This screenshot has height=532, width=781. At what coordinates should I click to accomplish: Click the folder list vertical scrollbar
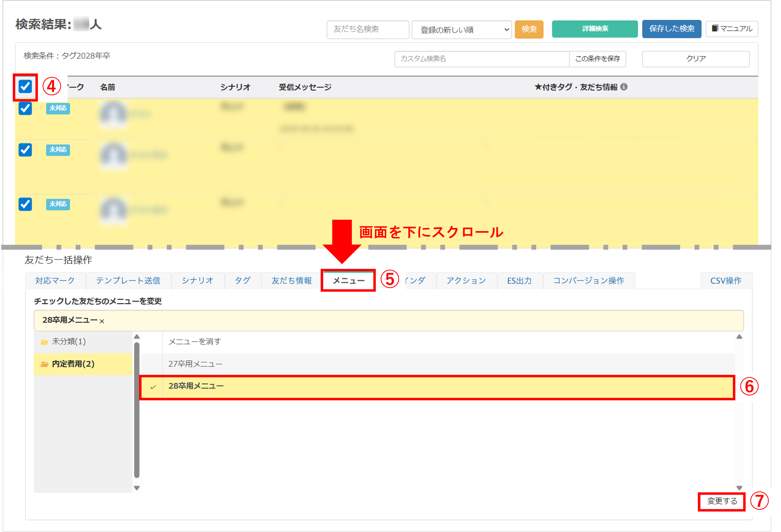(x=136, y=410)
